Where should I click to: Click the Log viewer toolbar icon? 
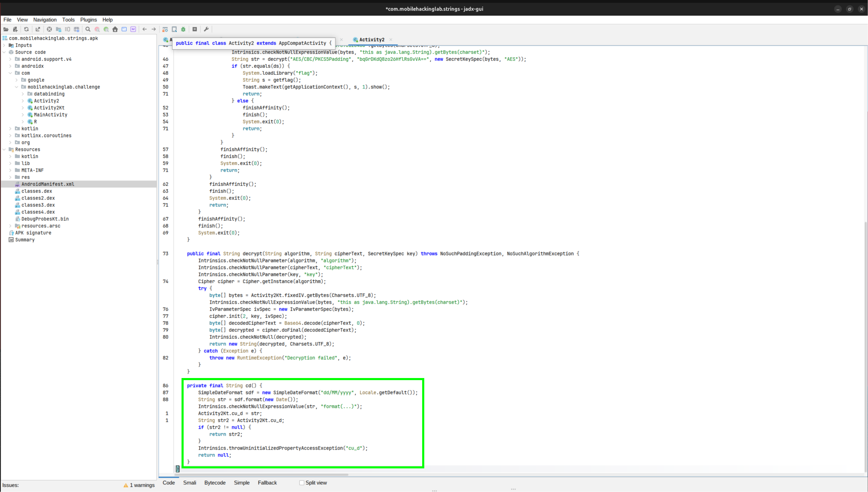(x=195, y=30)
